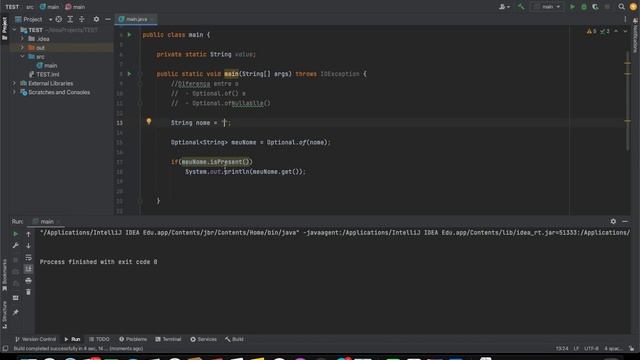Open the Project view dropdown
640x360 pixels.
click(34, 19)
